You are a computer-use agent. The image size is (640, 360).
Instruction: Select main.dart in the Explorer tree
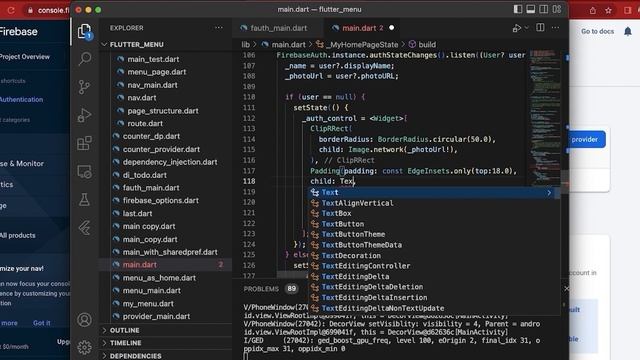140,264
